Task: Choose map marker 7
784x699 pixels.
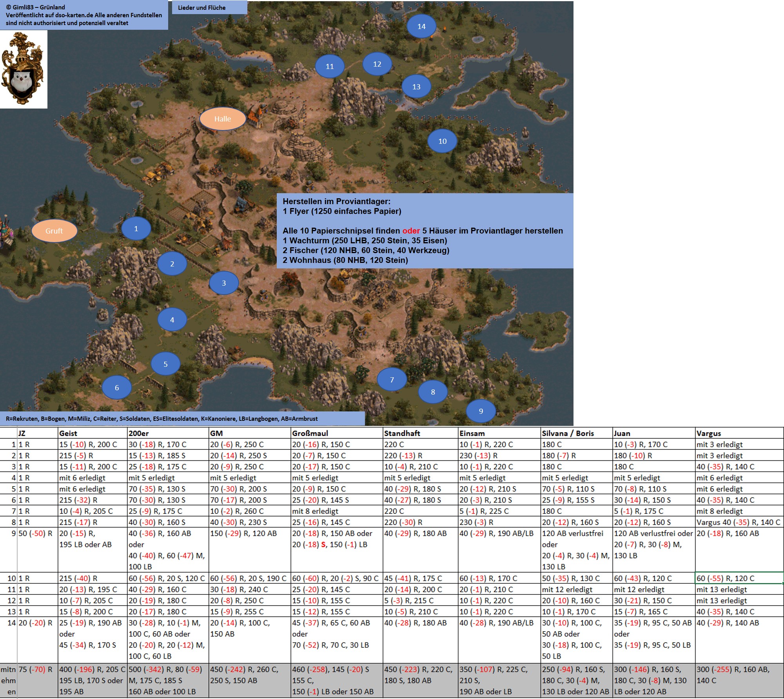Action: coord(392,379)
